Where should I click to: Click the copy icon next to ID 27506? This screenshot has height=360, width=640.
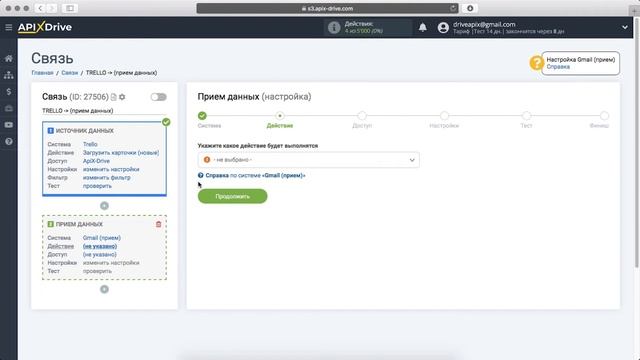pyautogui.click(x=114, y=97)
